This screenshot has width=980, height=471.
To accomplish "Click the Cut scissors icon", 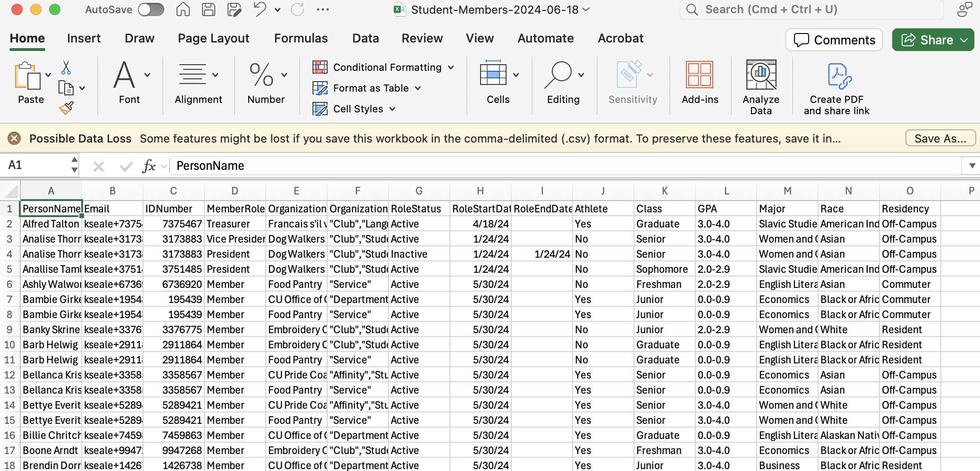I will (x=66, y=67).
